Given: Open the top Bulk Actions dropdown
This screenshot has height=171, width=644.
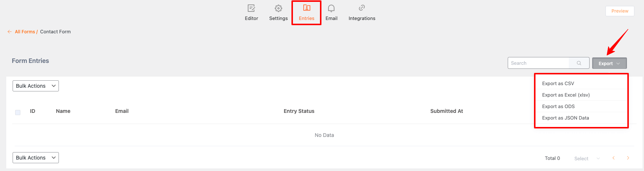Looking at the screenshot, I should point(36,86).
